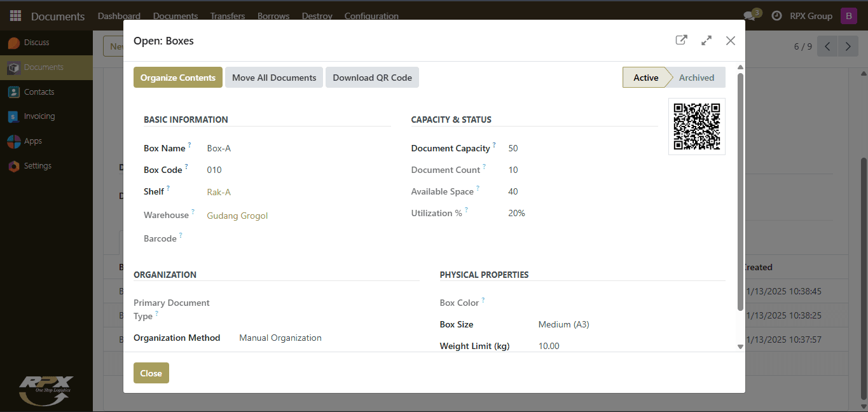The image size is (868, 412).
Task: Open the Invoicing app icon
Action: [14, 116]
